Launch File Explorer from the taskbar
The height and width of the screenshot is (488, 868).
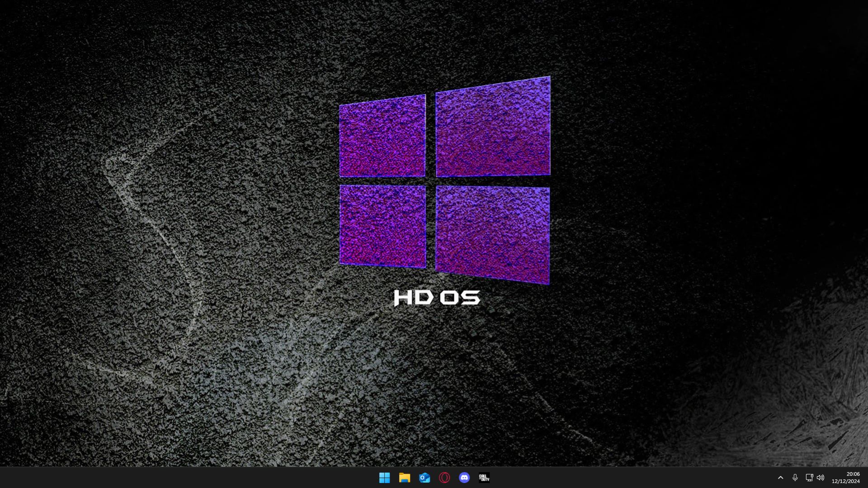point(404,478)
